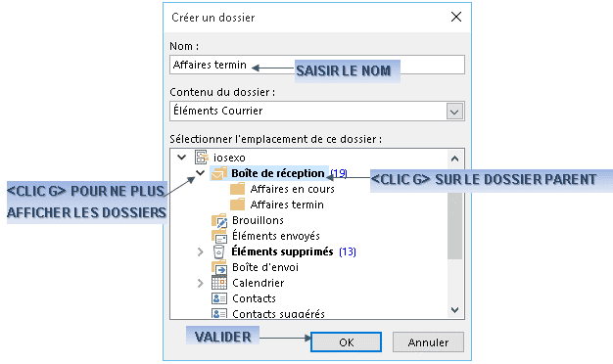Click the iosexo account mailbox icon
The width and height of the screenshot is (613, 364).
pos(202,157)
